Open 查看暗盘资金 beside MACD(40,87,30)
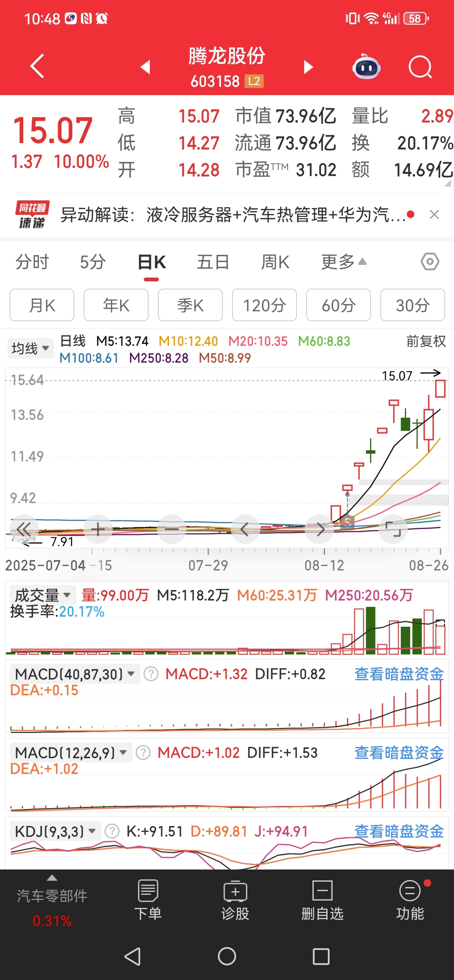454x980 pixels. [x=399, y=674]
